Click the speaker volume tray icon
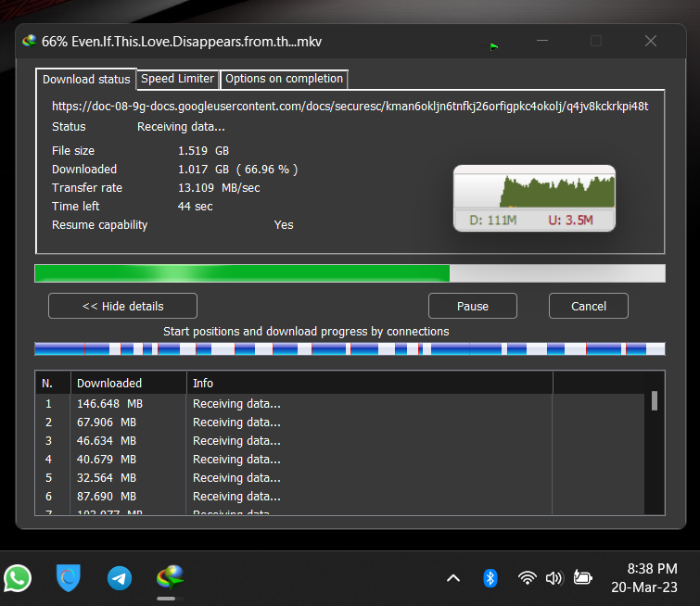This screenshot has height=606, width=700. 554,578
